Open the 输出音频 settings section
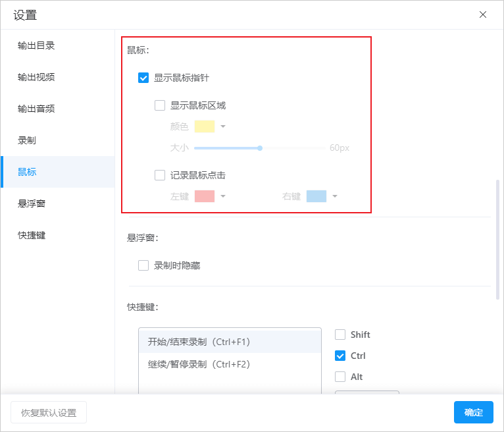This screenshot has height=432, width=504. [58, 109]
